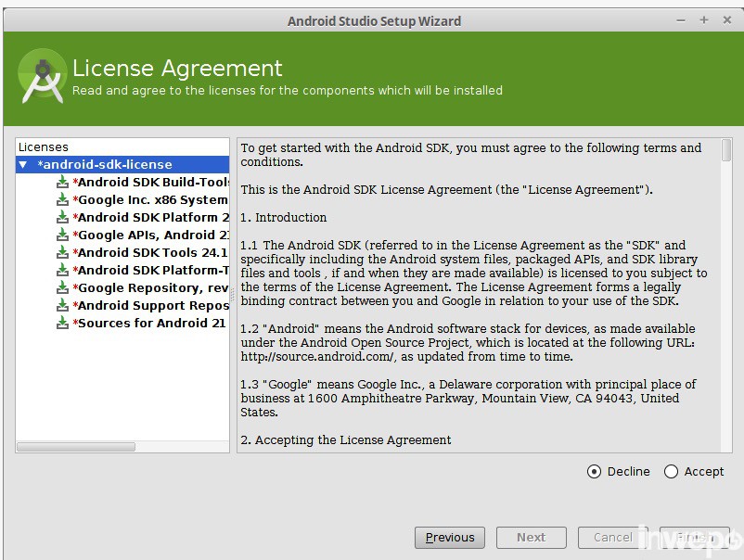
Task: Click the Licenses panel horizontal scrollbar
Action: tap(76, 447)
